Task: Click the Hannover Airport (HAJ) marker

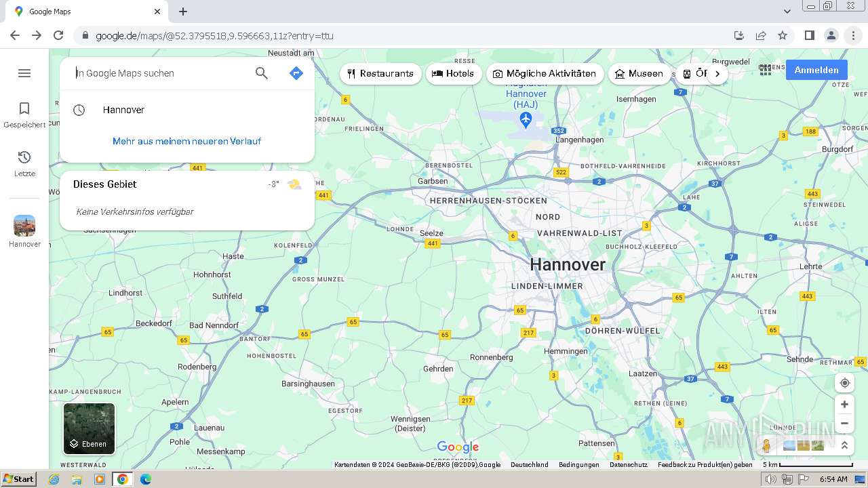Action: [526, 120]
